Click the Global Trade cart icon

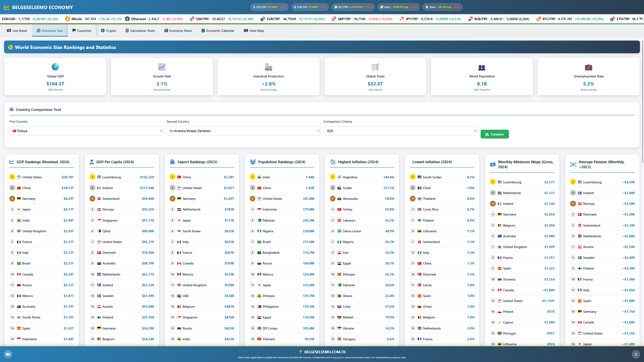375,67
